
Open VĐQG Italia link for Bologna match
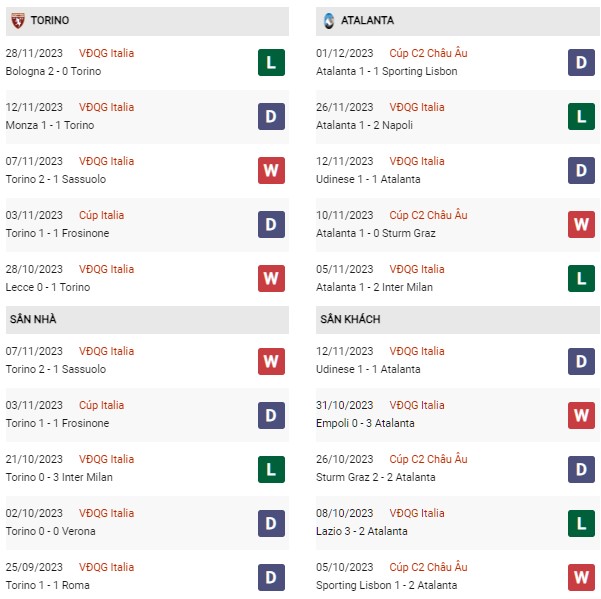pos(106,53)
